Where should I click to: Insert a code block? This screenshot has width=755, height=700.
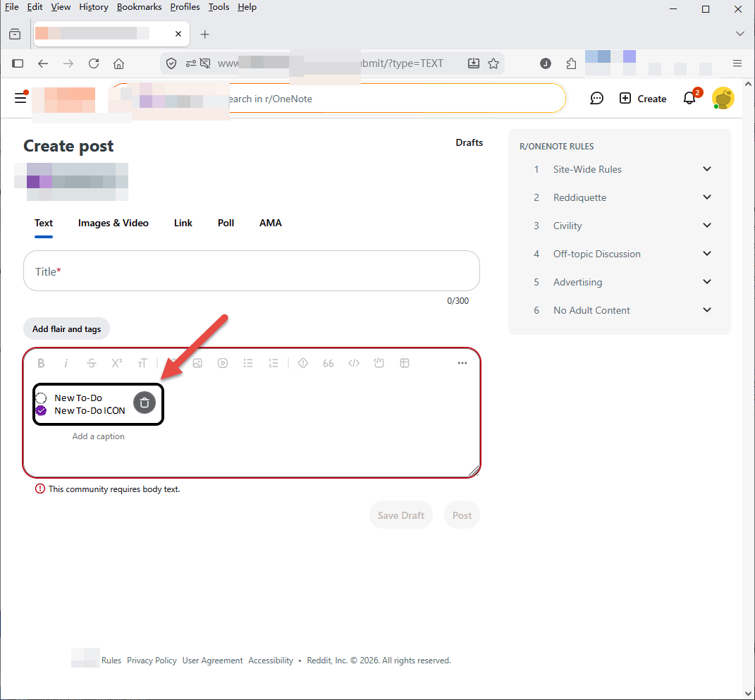(379, 363)
